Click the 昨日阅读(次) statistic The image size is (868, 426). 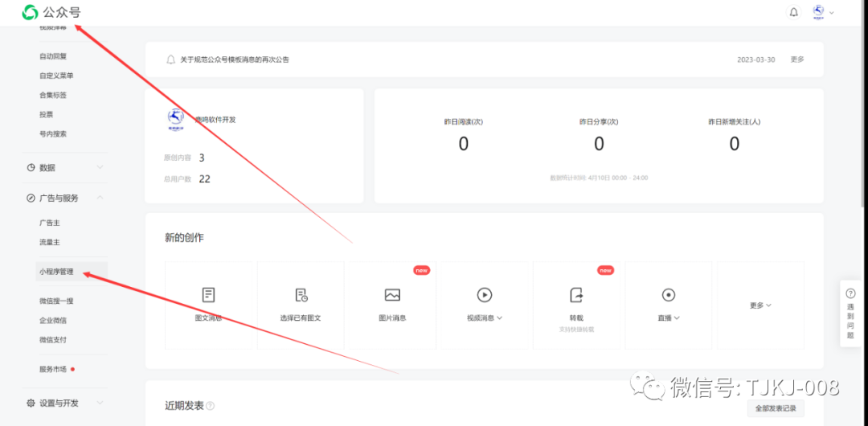click(x=464, y=136)
